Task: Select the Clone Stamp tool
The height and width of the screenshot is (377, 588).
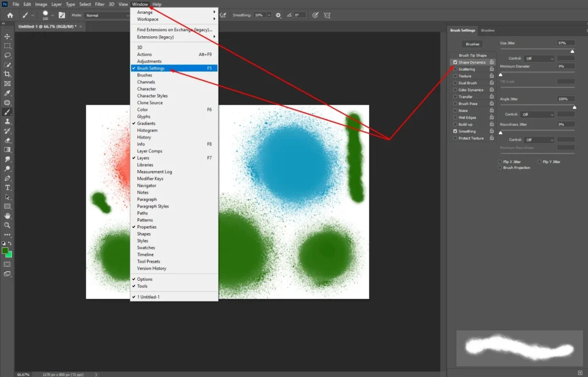Action: coord(7,121)
